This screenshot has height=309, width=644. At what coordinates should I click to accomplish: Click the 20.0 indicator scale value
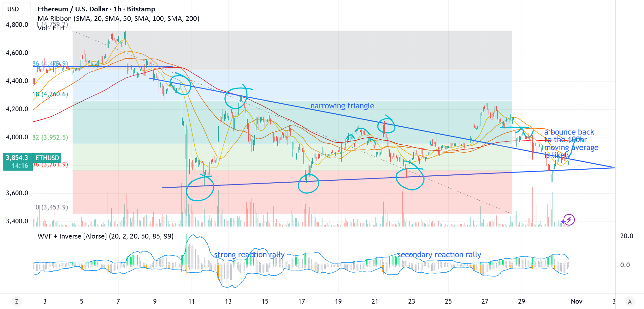627,236
